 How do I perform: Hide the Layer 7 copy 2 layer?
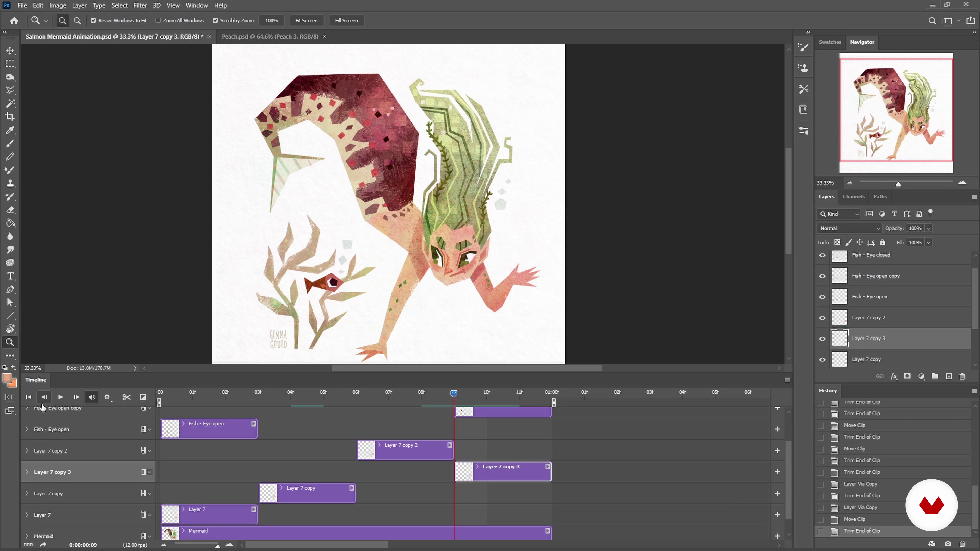(822, 318)
